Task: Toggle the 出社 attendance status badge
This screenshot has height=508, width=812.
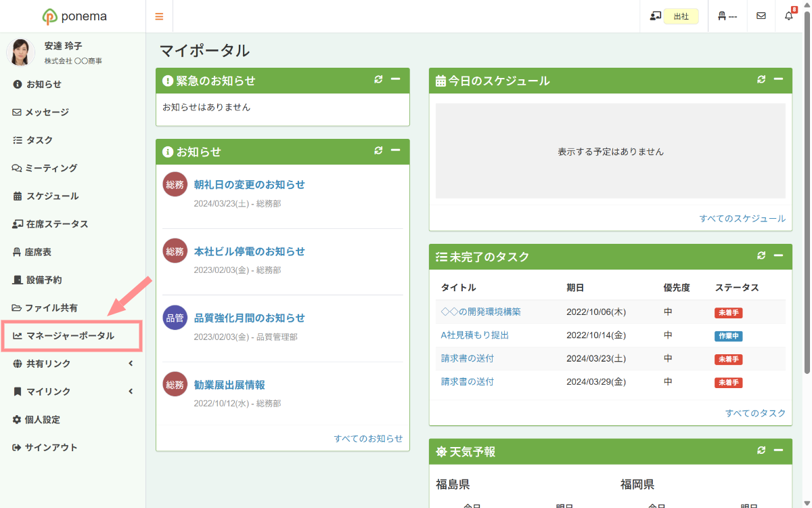Action: click(x=681, y=16)
